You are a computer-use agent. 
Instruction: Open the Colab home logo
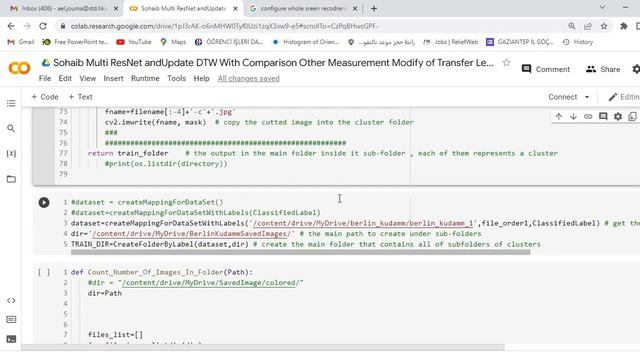[19, 68]
